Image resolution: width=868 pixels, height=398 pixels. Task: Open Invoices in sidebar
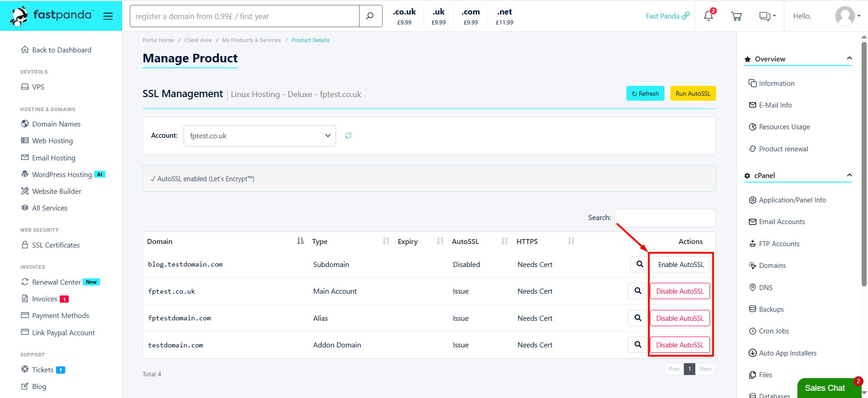pyautogui.click(x=45, y=299)
